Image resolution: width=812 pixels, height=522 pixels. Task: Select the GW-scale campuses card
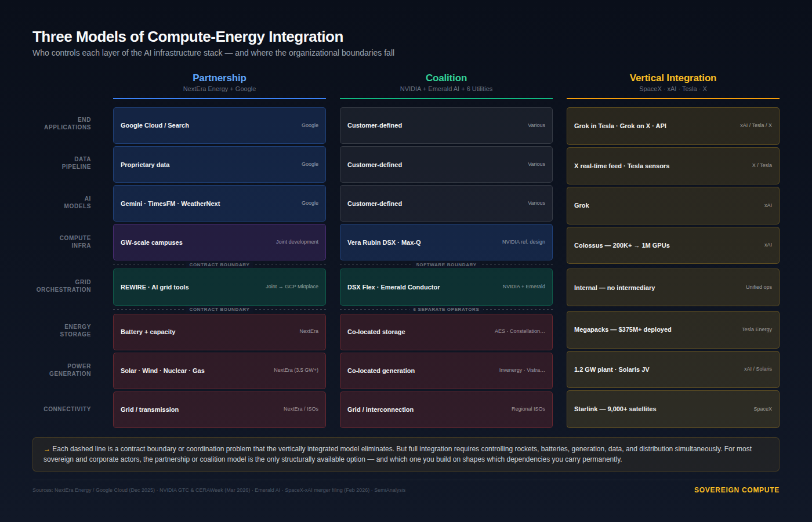click(219, 242)
